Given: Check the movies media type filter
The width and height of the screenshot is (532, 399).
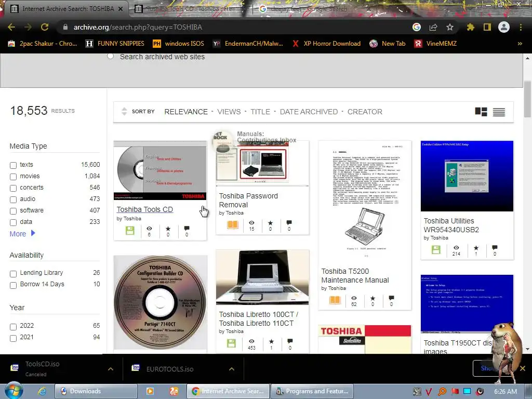Looking at the screenshot, I should 13,177.
